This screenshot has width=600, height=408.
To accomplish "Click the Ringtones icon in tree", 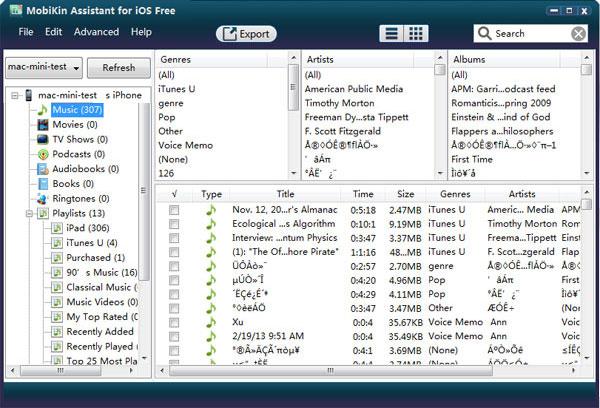I will [42, 199].
